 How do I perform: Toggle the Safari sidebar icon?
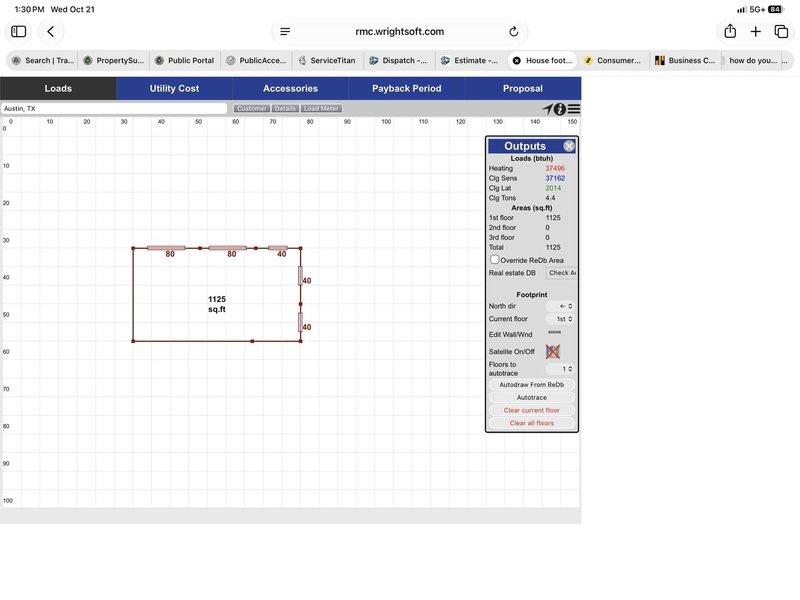pyautogui.click(x=19, y=32)
